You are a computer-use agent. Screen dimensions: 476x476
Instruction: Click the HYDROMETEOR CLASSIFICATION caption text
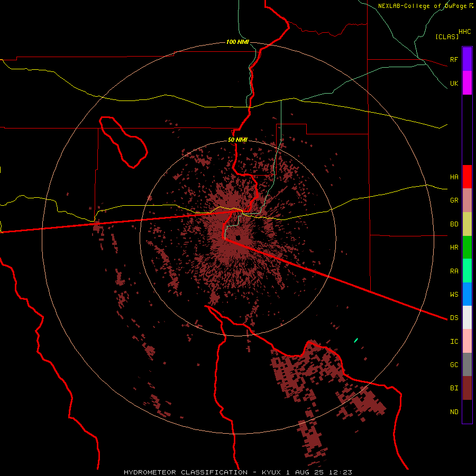pos(186,472)
